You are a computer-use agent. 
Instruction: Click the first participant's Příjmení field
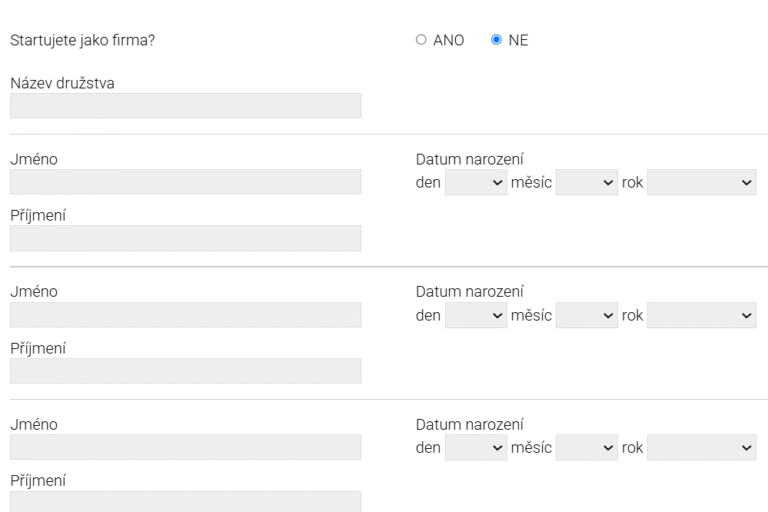[185, 238]
